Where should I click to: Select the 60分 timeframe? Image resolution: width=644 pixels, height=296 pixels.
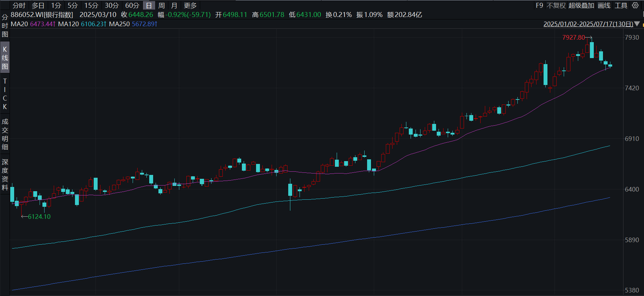(x=132, y=5)
